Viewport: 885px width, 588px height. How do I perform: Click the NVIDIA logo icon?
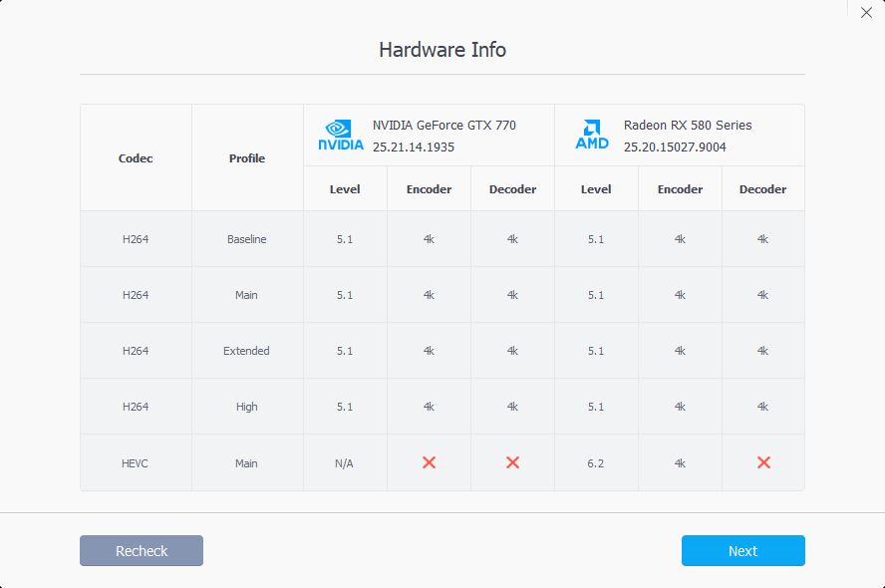point(341,135)
